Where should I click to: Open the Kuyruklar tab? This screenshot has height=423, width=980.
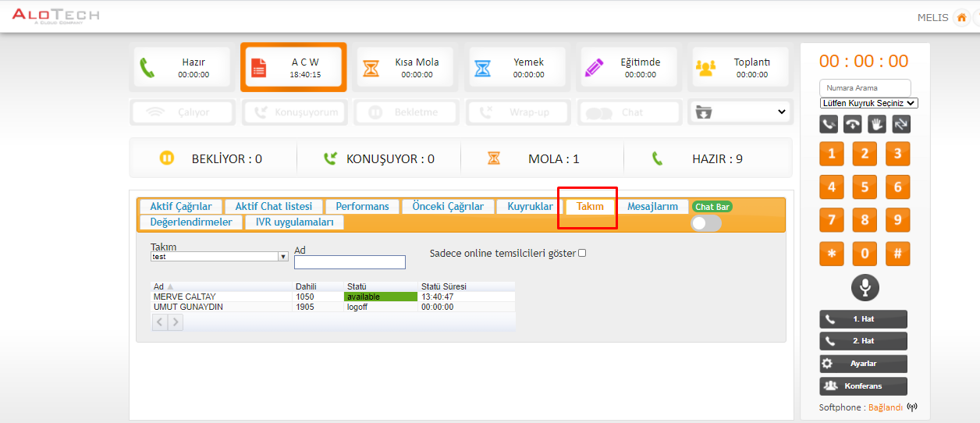click(530, 207)
